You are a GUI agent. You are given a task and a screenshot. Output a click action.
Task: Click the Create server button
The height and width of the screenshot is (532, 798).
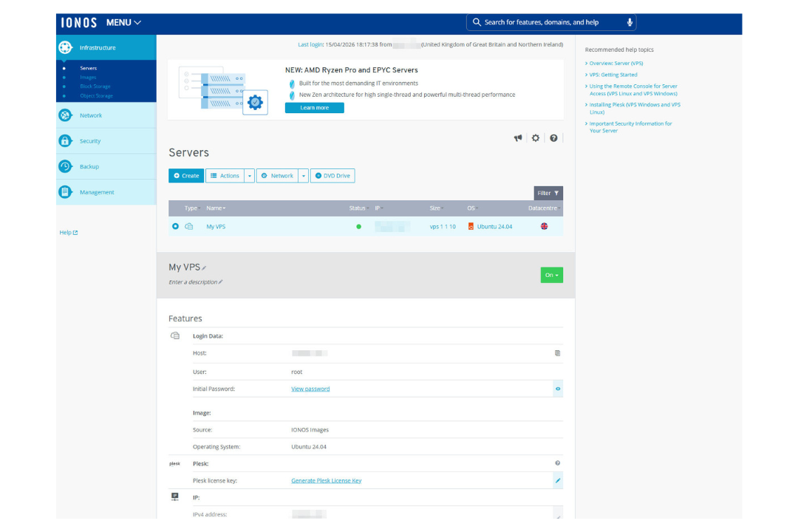[186, 176]
